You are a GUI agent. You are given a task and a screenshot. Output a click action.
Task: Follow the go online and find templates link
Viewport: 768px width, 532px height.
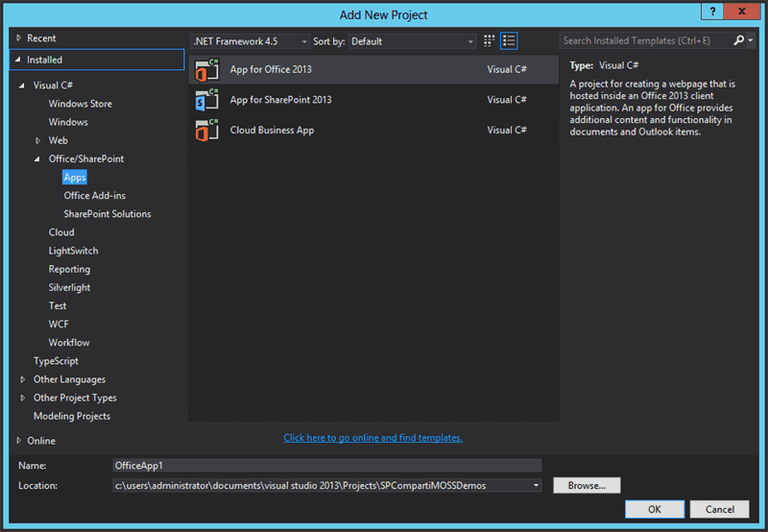[x=372, y=438]
